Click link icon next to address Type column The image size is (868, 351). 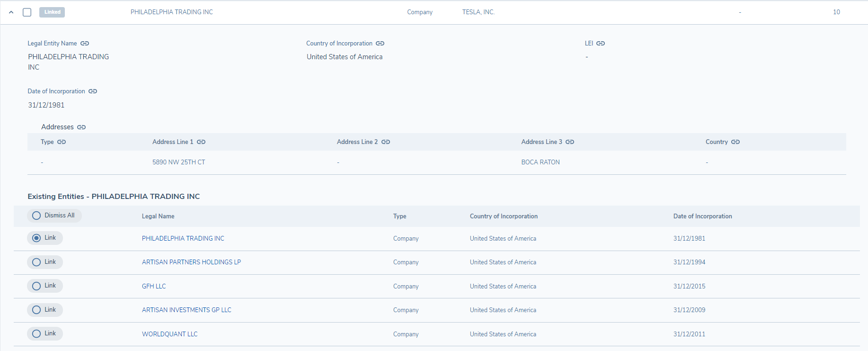(x=62, y=142)
